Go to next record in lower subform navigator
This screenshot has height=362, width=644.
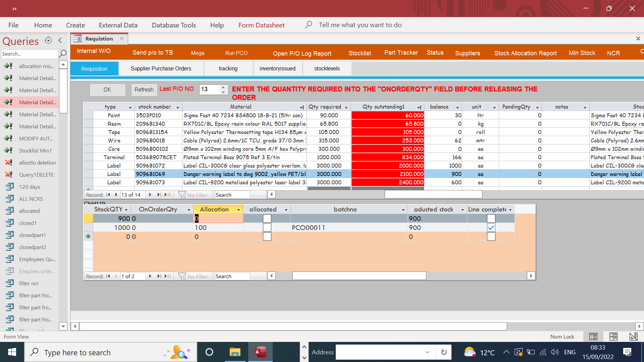point(150,276)
